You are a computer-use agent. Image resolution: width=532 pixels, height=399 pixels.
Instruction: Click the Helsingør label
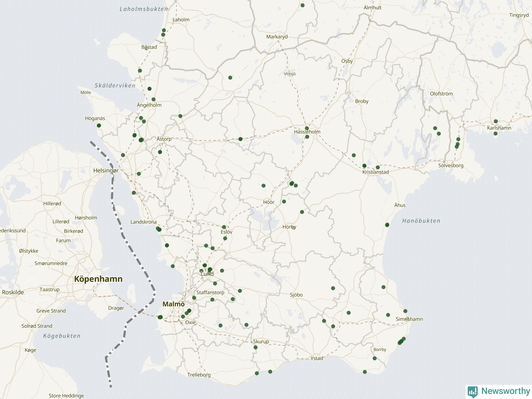click(106, 171)
